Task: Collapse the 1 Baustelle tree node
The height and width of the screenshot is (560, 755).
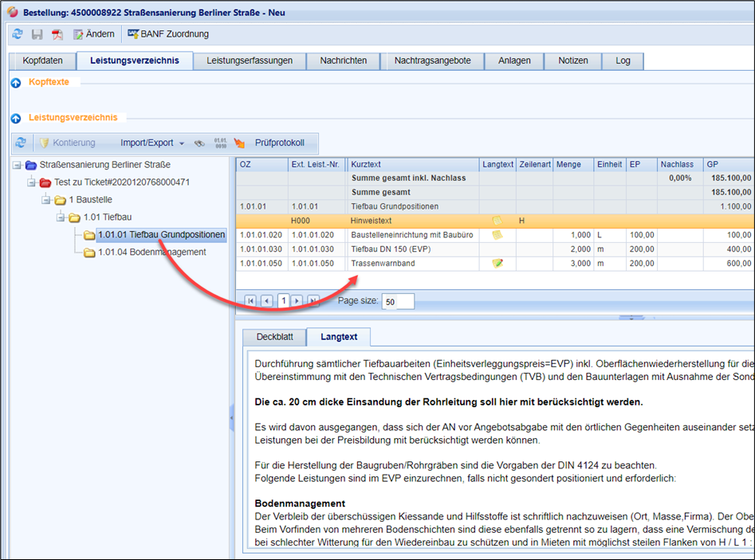Action: tap(46, 200)
